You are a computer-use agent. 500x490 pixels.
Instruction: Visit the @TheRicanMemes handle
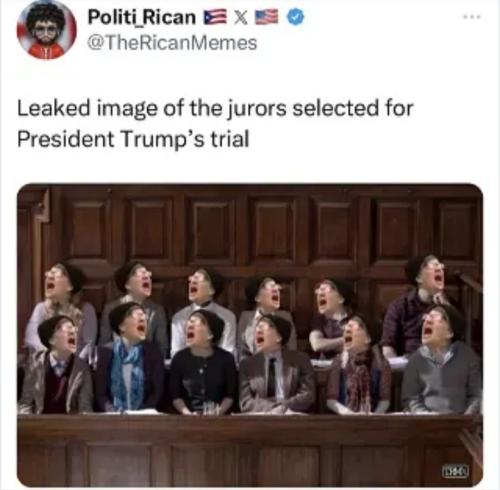(x=172, y=43)
